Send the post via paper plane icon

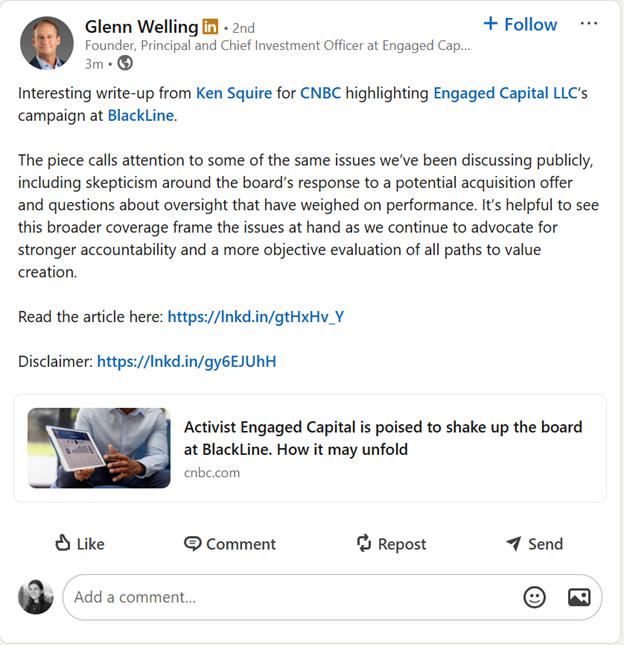click(x=514, y=543)
